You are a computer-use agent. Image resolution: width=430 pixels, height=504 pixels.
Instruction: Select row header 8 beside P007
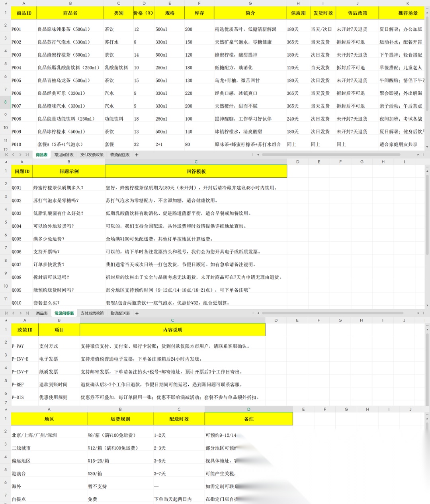[x=6, y=102]
